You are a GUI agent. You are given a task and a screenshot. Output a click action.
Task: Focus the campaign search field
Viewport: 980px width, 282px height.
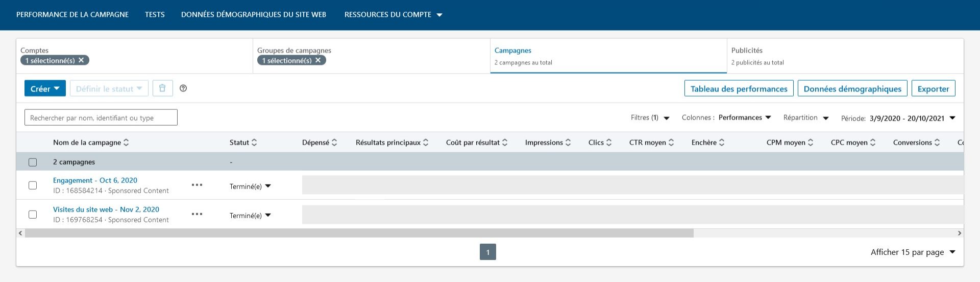point(101,118)
